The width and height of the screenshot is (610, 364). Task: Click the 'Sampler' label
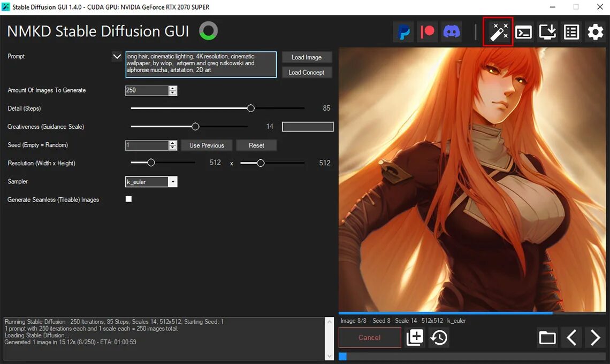(18, 181)
